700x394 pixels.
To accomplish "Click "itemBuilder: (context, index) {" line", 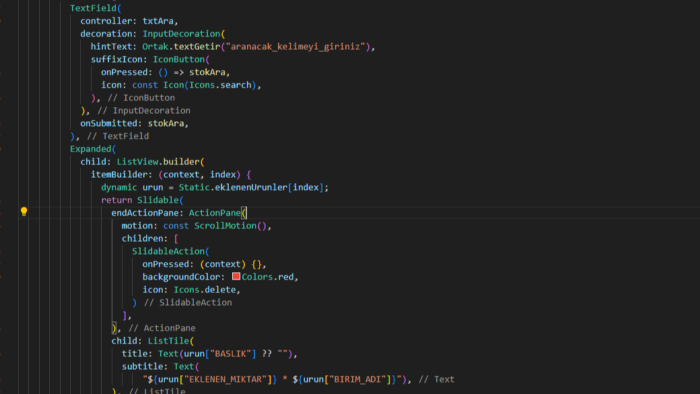I will (x=171, y=174).
